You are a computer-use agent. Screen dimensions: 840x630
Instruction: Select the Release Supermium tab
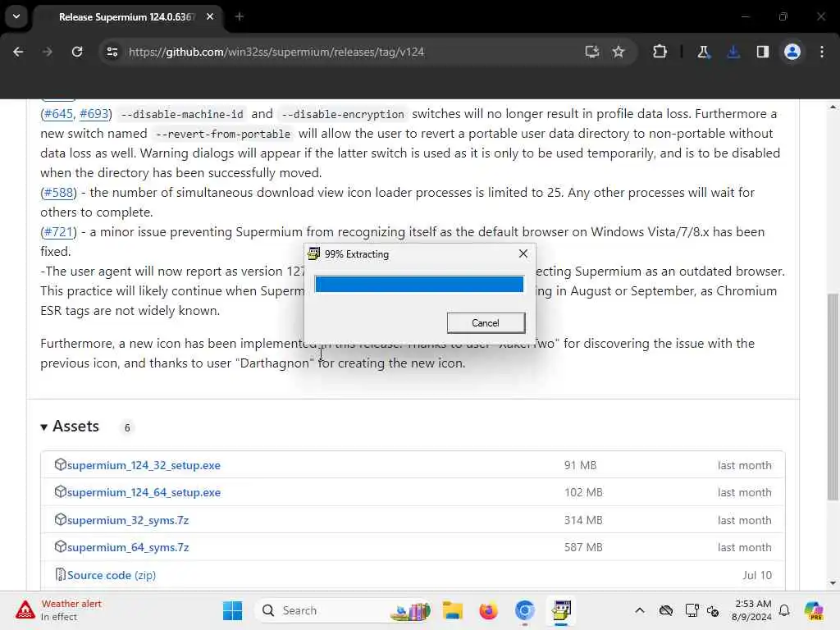(127, 17)
